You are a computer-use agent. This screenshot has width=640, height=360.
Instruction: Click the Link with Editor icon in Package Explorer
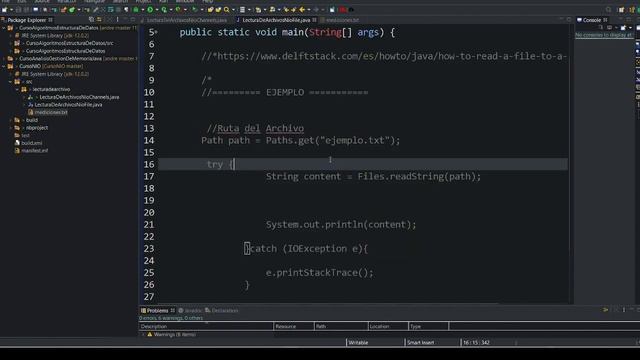click(x=99, y=20)
